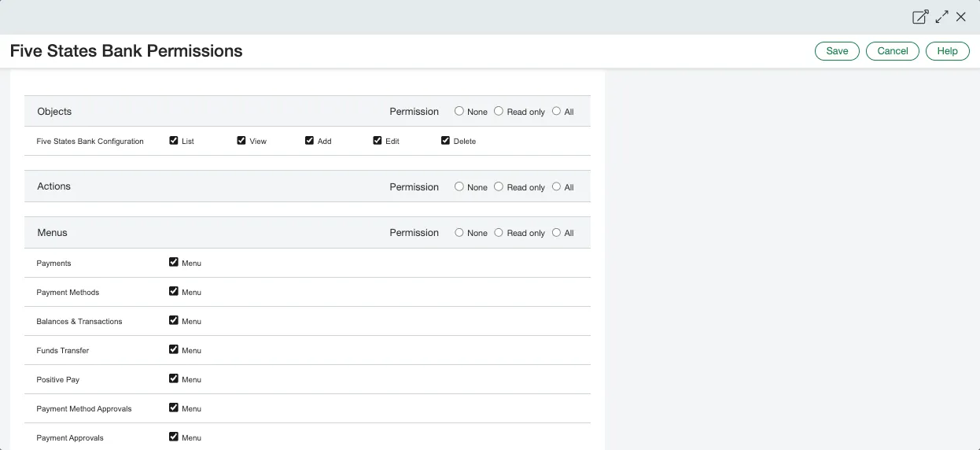Click the Cancel button

click(x=893, y=51)
